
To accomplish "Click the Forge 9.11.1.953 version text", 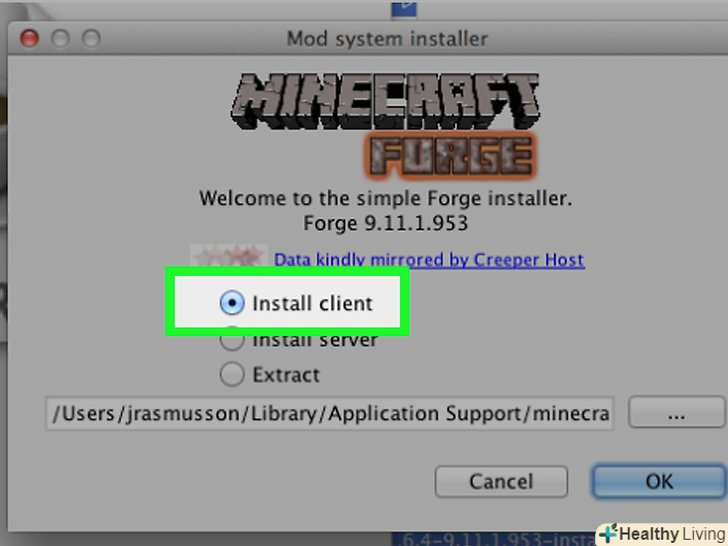I will pyautogui.click(x=385, y=223).
